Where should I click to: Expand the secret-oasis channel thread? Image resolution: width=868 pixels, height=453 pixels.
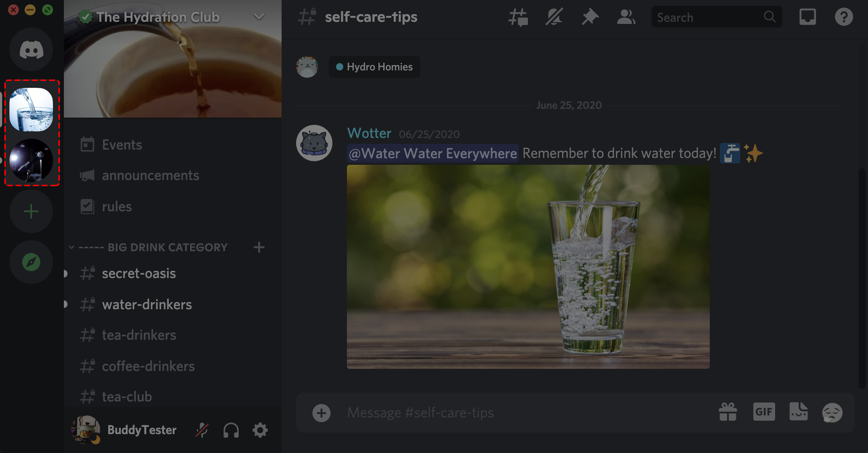(x=65, y=273)
